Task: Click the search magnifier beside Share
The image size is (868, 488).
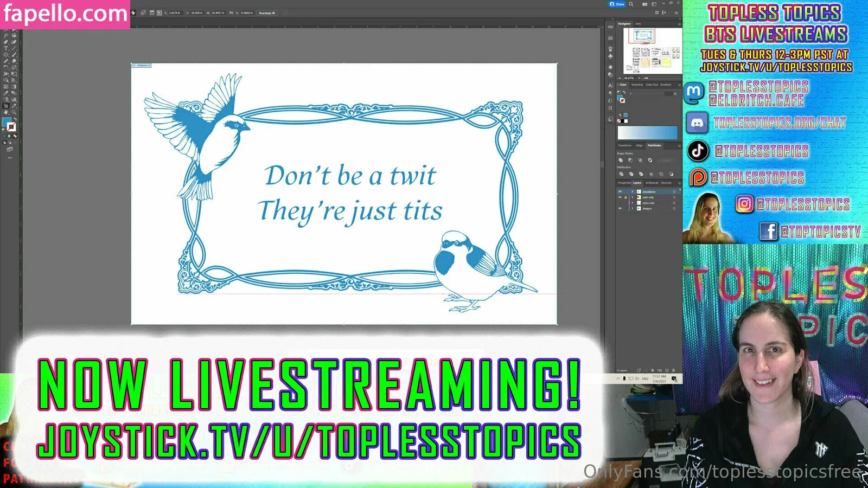Action: [631, 4]
